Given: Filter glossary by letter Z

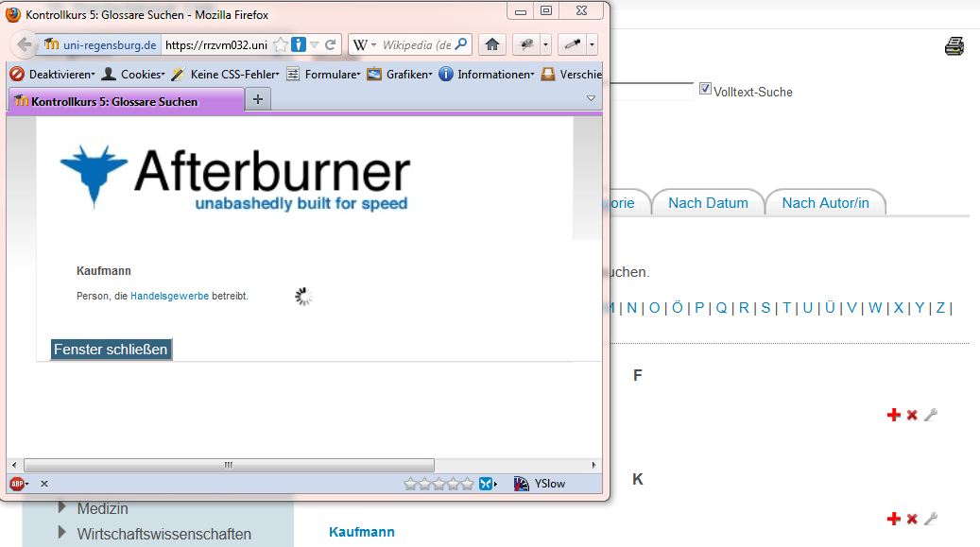Looking at the screenshot, I should 940,308.
